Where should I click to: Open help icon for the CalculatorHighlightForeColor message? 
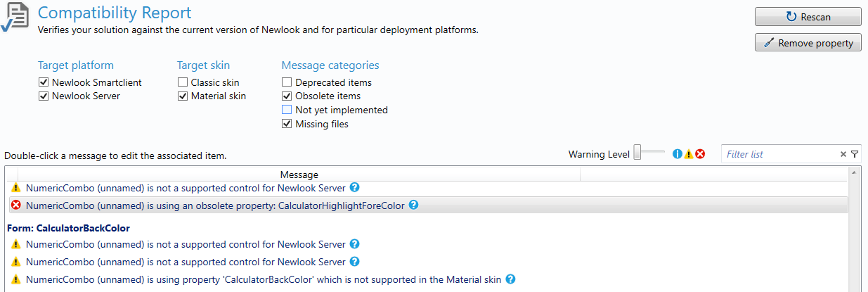[414, 205]
